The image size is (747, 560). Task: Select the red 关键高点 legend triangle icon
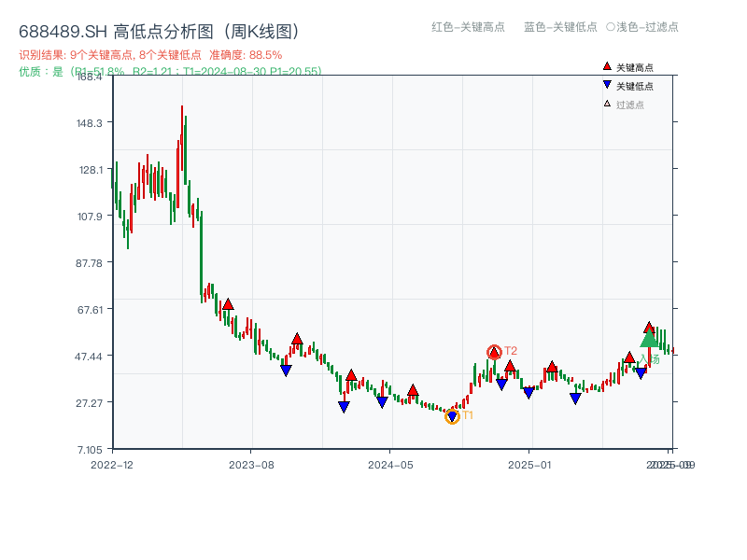click(607, 66)
